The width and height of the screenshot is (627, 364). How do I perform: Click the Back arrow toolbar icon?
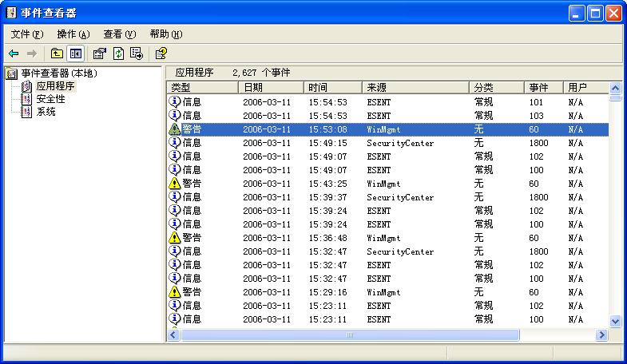coord(14,53)
